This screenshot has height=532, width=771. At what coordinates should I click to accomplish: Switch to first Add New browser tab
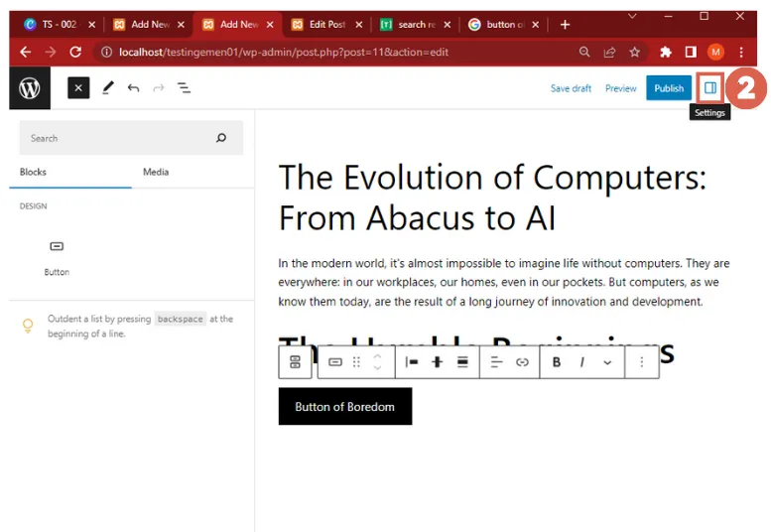(149, 25)
